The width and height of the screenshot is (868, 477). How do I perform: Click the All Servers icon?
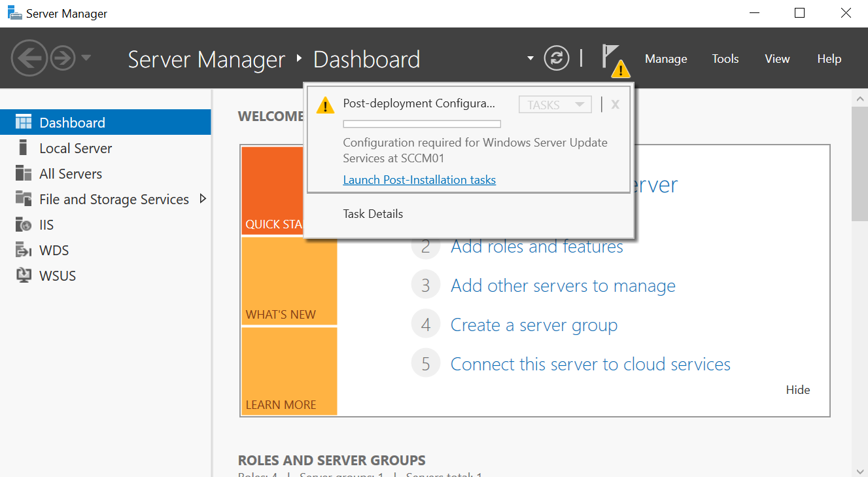coord(24,173)
